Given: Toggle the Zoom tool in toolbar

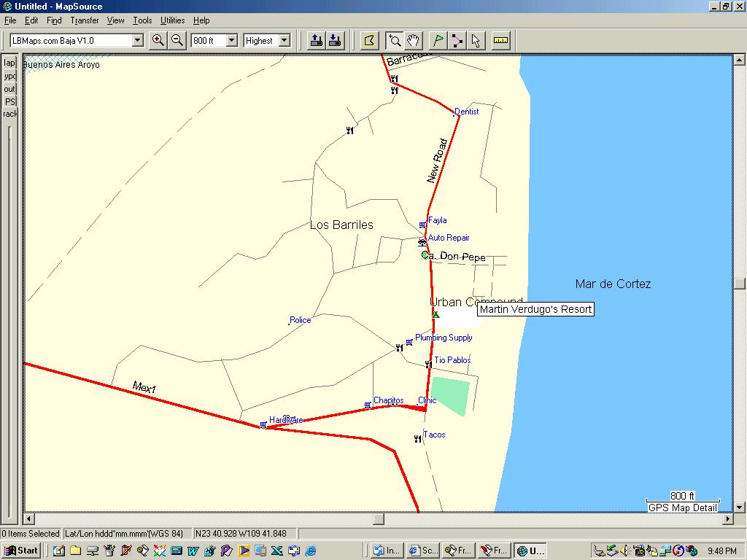Looking at the screenshot, I should tap(394, 41).
